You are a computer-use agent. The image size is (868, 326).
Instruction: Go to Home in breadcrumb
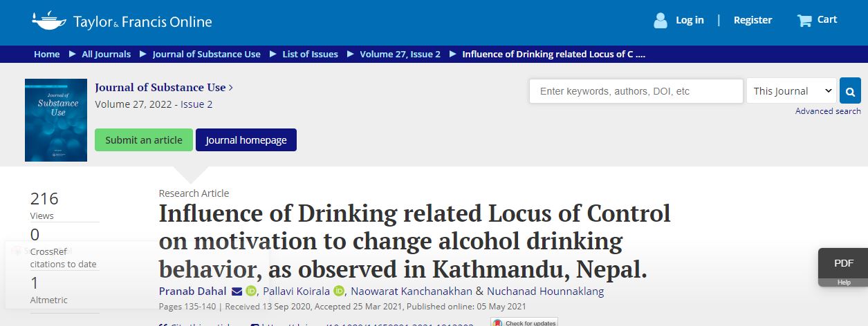point(47,54)
